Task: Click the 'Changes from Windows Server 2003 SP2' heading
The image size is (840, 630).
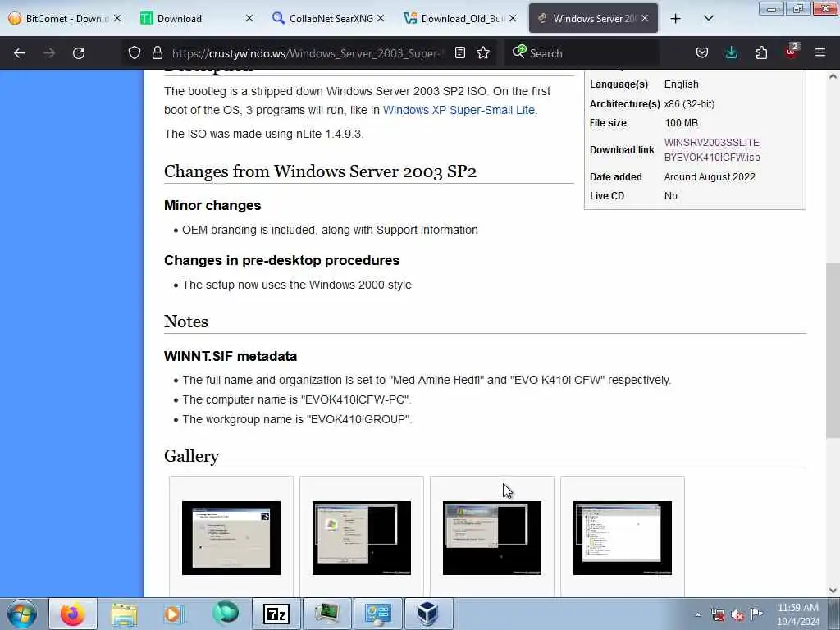Action: [x=321, y=171]
